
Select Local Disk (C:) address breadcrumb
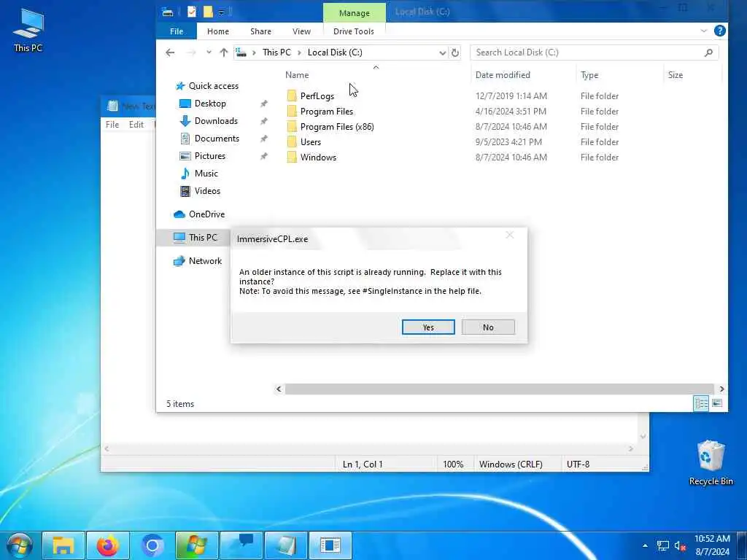(x=334, y=52)
